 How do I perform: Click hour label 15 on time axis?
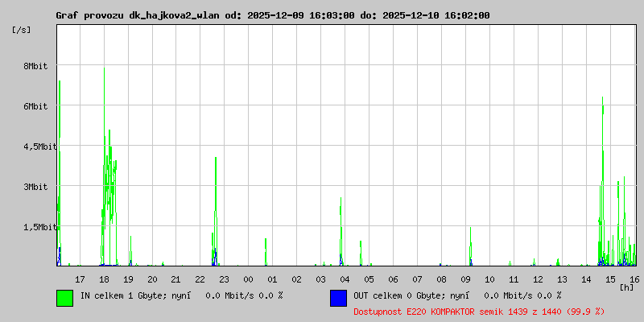click(610, 279)
